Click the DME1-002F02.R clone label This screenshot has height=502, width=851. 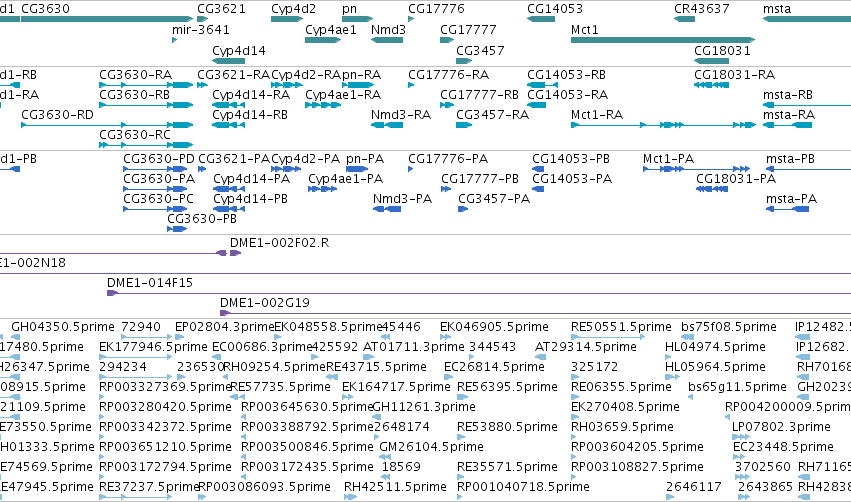(280, 243)
